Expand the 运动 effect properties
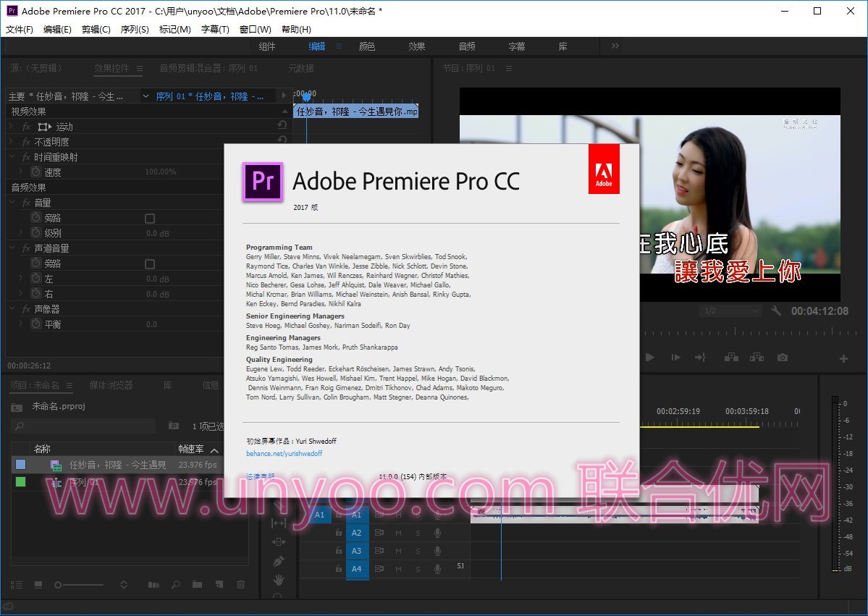Viewport: 868px width, 616px height. point(11,127)
